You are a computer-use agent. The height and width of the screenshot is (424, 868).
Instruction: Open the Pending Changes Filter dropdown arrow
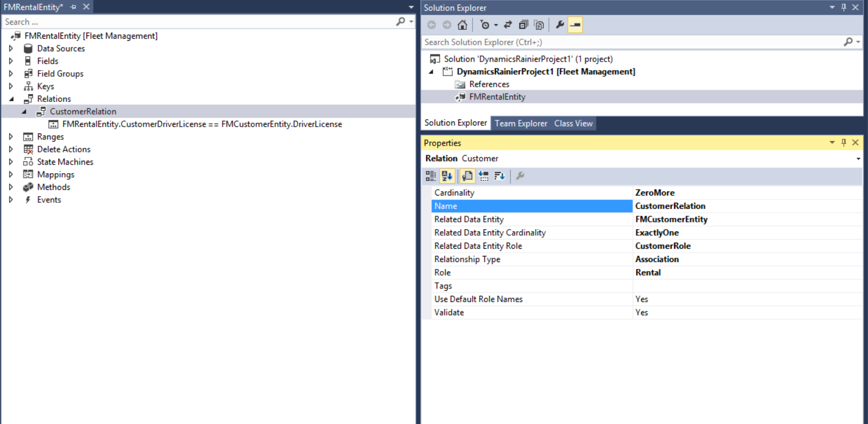(495, 25)
